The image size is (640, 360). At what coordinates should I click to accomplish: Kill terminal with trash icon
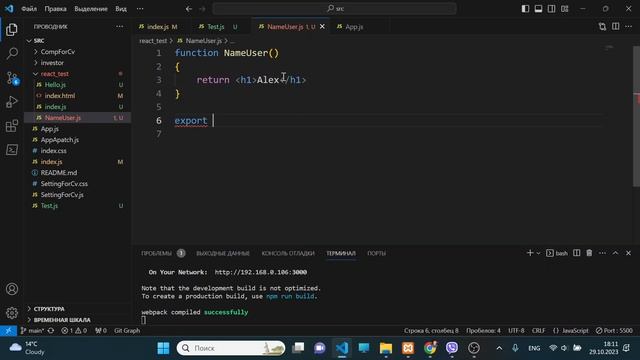(589, 253)
